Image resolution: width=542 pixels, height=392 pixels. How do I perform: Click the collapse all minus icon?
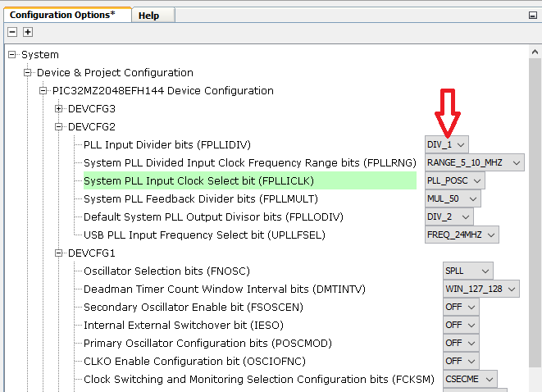click(x=12, y=31)
